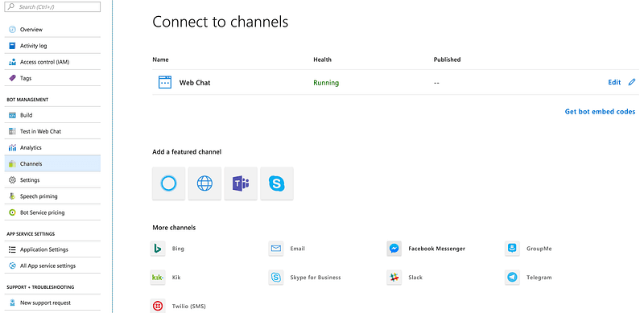This screenshot has width=644, height=313.
Task: Click the Bot Service pricing icon
Action: (12, 212)
